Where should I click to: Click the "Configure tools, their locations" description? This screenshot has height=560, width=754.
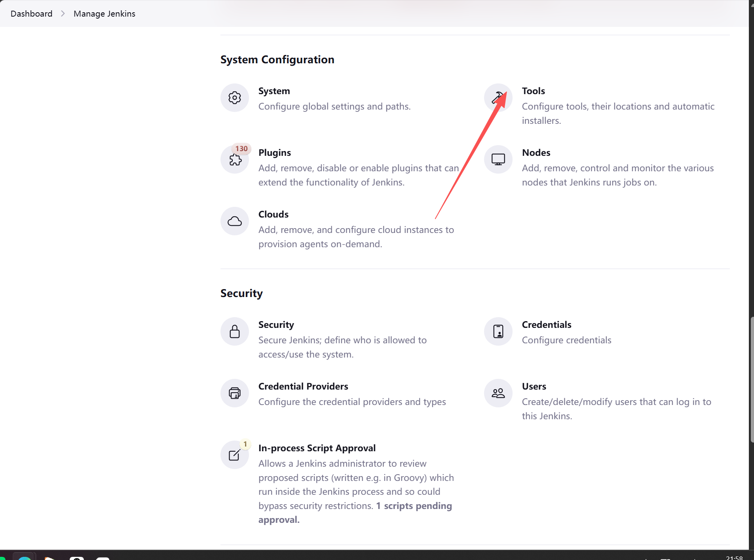pyautogui.click(x=618, y=114)
